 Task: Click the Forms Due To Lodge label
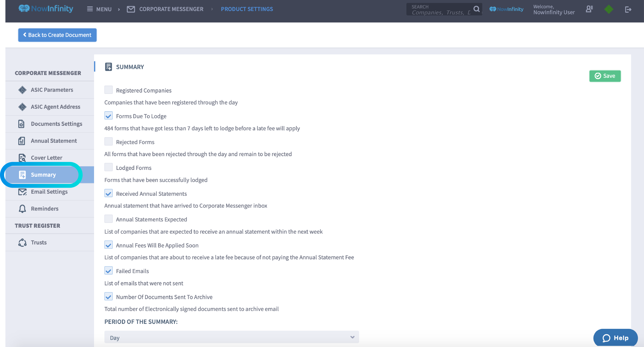click(141, 116)
